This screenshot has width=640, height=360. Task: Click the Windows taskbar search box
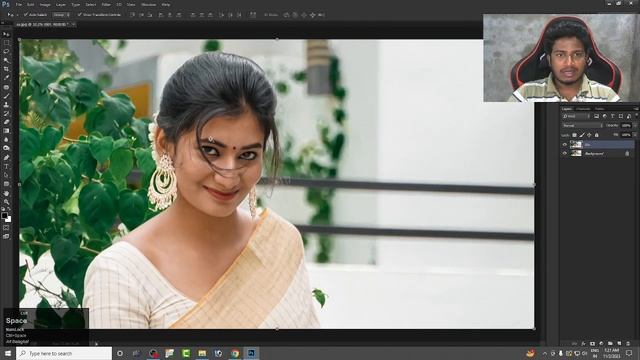point(64,353)
